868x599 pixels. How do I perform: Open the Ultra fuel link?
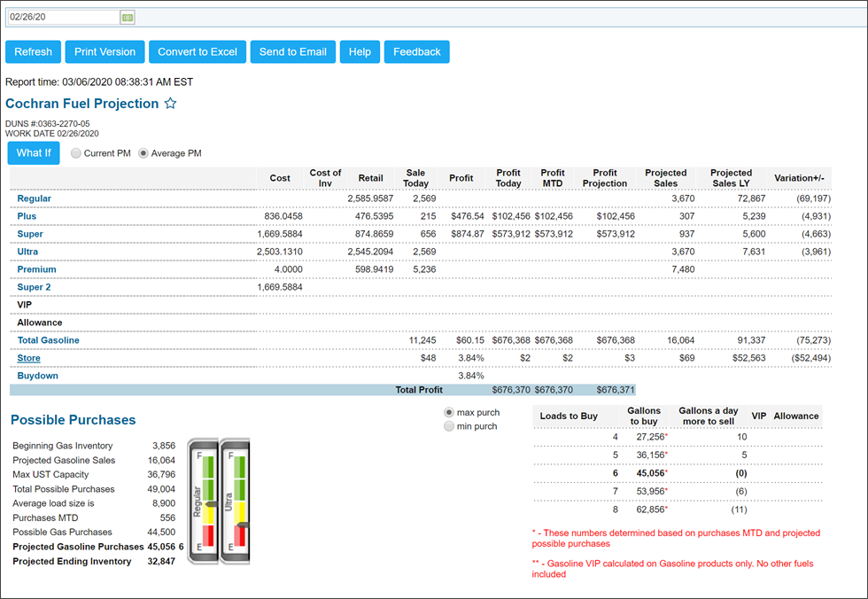27,252
